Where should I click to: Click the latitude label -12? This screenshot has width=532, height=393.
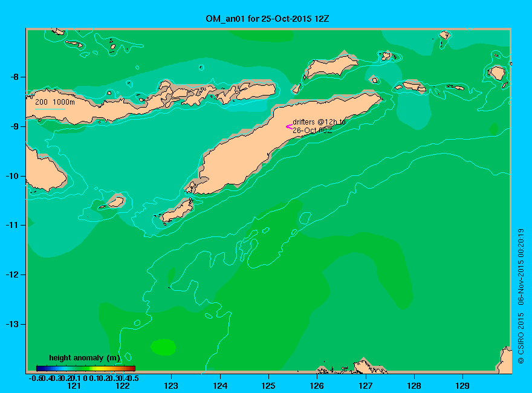12,274
